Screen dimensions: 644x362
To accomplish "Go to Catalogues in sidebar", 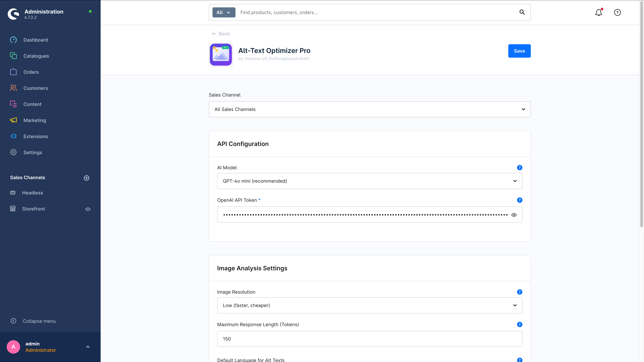I will pos(36,56).
